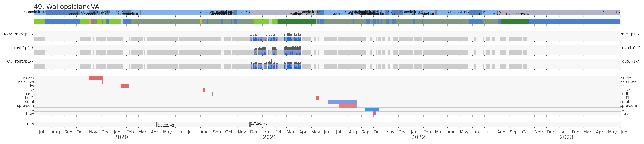Select the pink sp.uv.cm bar
The image size is (644, 144).
[x=348, y=106]
